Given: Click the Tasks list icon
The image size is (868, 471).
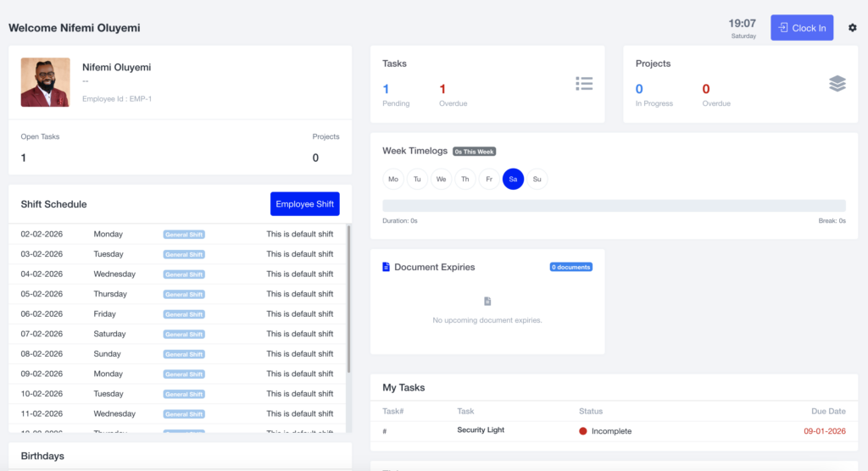Looking at the screenshot, I should click(584, 84).
